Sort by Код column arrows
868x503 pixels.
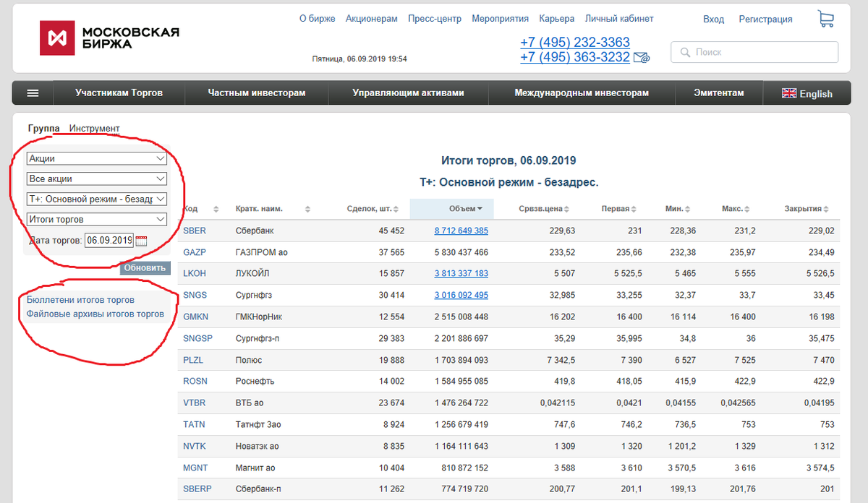tap(216, 209)
